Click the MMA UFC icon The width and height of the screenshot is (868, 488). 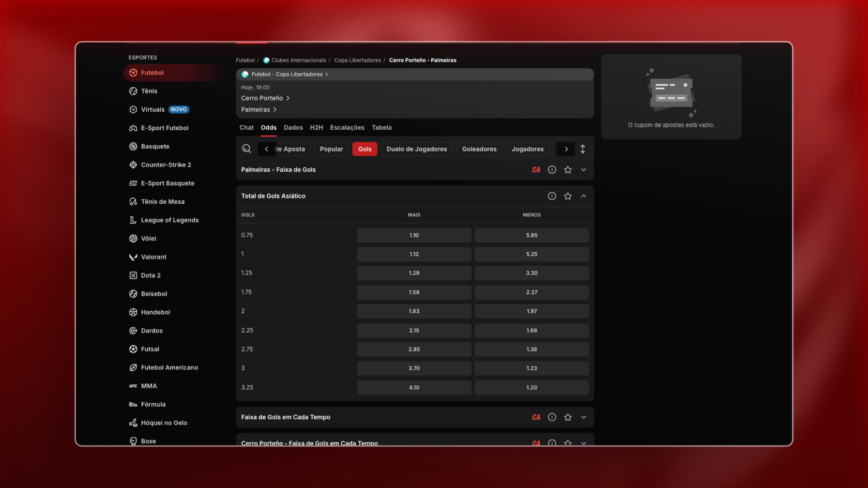click(x=133, y=386)
